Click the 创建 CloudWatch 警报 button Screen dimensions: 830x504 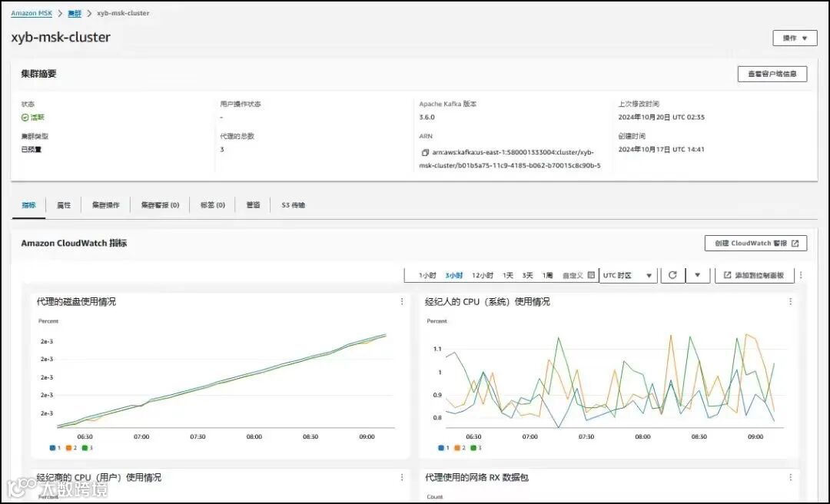(x=755, y=244)
